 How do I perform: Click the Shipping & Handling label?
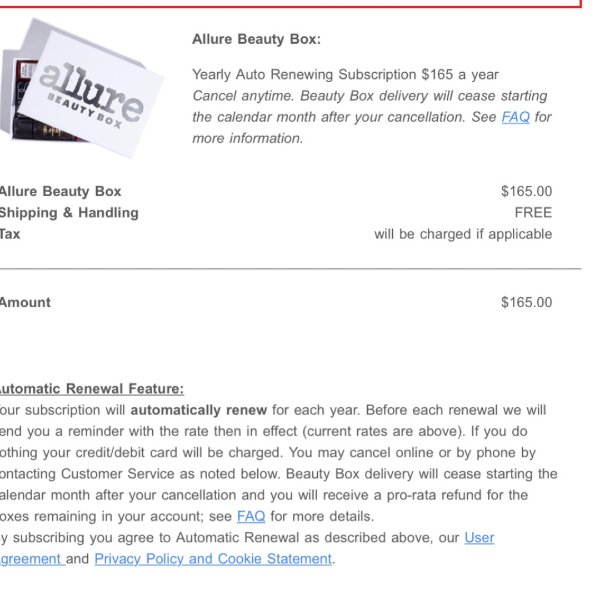[69, 213]
